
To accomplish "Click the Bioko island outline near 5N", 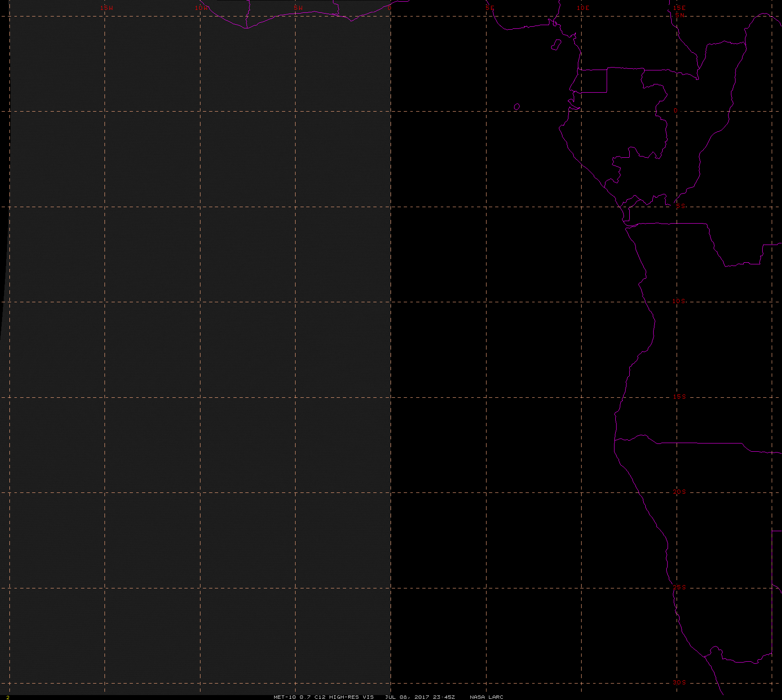I will [556, 45].
